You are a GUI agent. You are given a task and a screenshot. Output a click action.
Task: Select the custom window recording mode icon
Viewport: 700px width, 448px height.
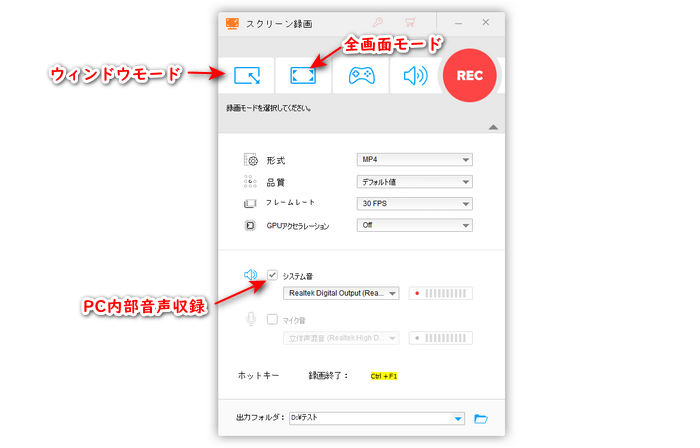click(x=247, y=75)
